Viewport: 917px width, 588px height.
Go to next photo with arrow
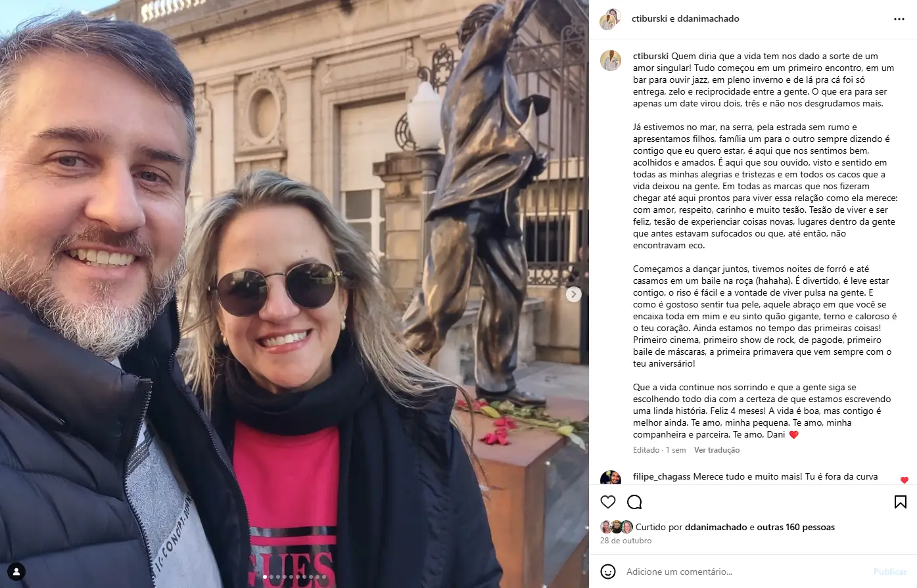point(573,294)
